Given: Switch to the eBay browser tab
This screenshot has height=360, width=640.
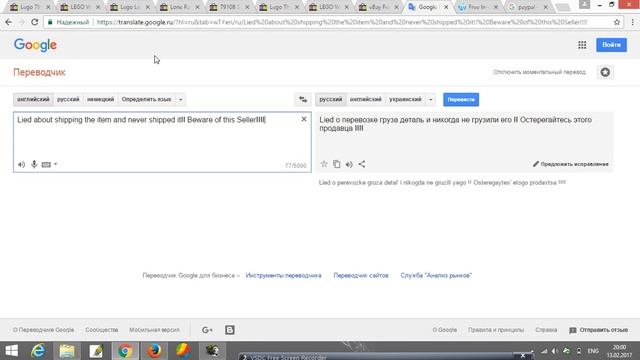Looking at the screenshot, I should (x=380, y=7).
